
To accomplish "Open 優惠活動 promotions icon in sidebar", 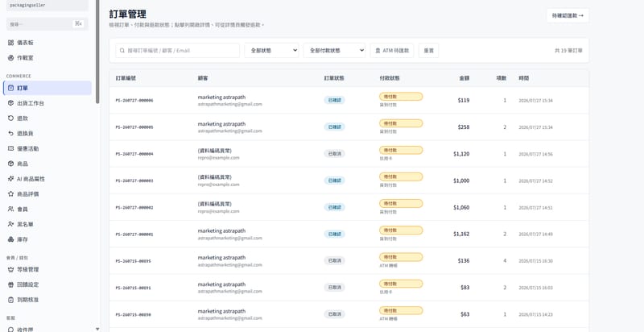I will 11,148.
